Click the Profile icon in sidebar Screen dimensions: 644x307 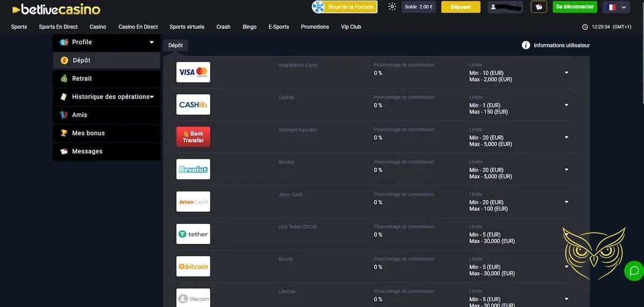[x=63, y=42]
